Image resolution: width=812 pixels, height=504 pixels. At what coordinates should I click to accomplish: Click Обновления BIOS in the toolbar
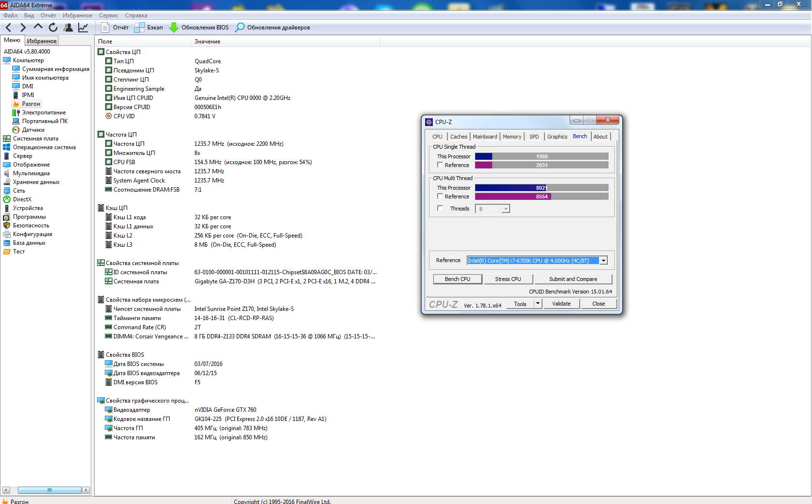pyautogui.click(x=199, y=28)
